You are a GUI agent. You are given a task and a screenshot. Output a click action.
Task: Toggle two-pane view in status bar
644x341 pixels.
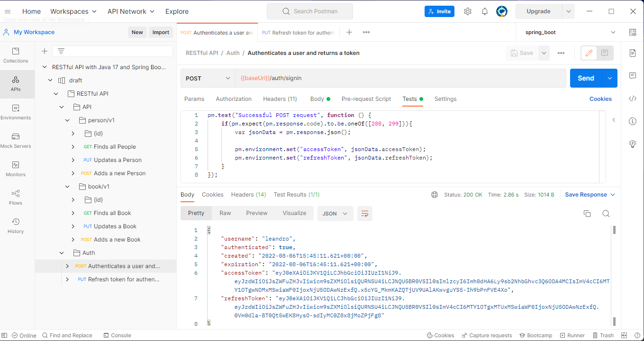pos(624,335)
